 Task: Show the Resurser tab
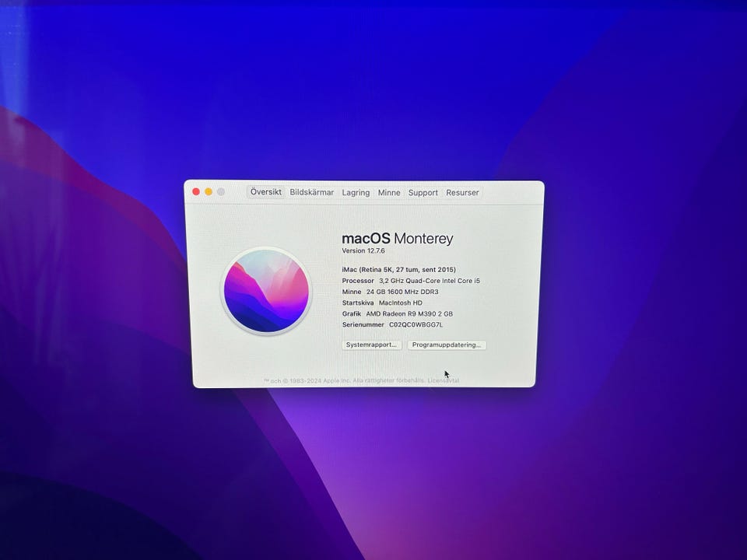[x=462, y=192]
